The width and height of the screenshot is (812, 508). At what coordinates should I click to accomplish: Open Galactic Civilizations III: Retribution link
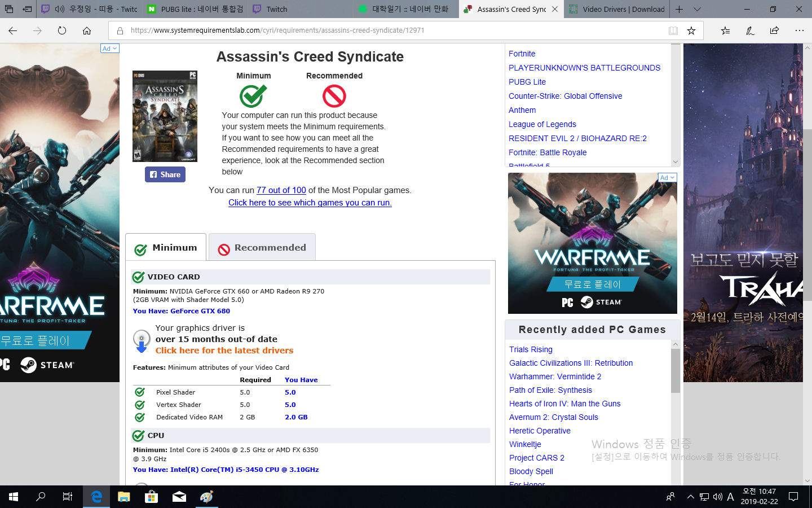(571, 363)
